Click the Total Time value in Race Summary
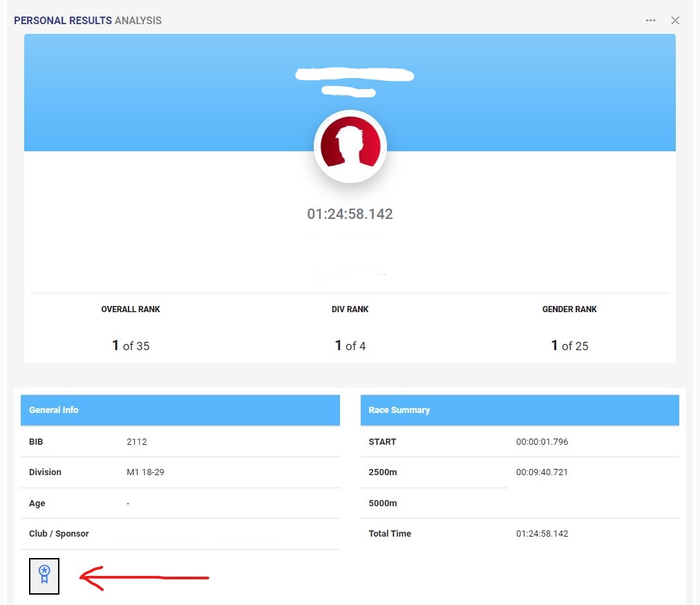The width and height of the screenshot is (700, 605). [542, 534]
